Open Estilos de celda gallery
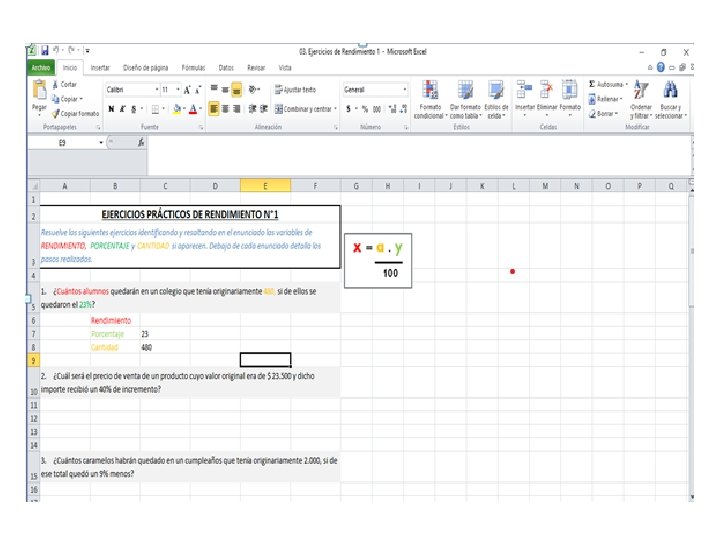Screen dimensions: 720x540 point(496,99)
